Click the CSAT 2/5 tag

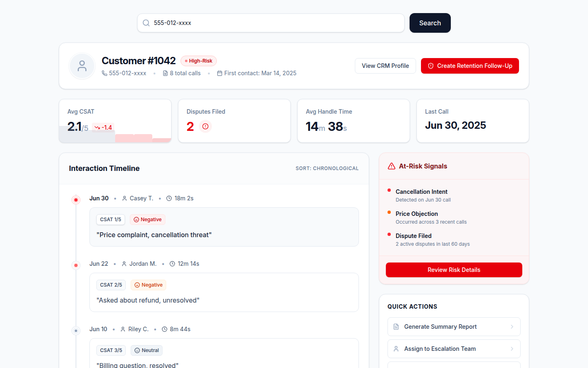click(x=111, y=285)
